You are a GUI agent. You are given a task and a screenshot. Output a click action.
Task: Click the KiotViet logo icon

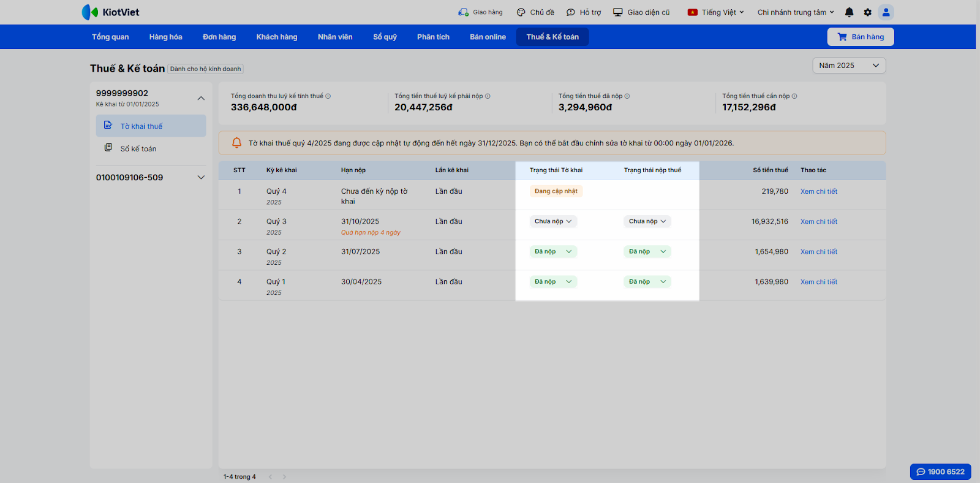(90, 12)
